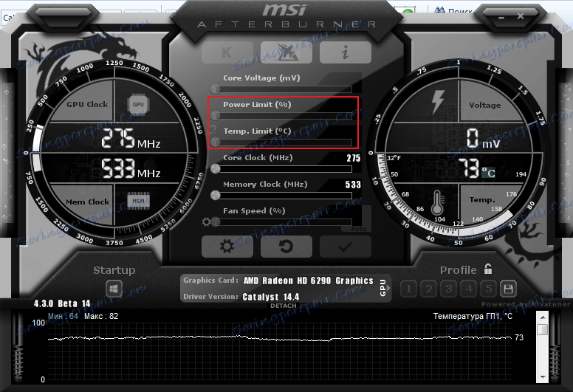Toggle the profile lock icon
Viewport: 573px width, 392px height.
pos(488,269)
